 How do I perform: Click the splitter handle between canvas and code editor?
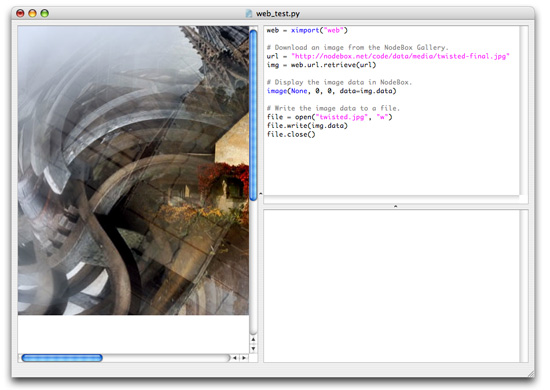click(x=260, y=194)
